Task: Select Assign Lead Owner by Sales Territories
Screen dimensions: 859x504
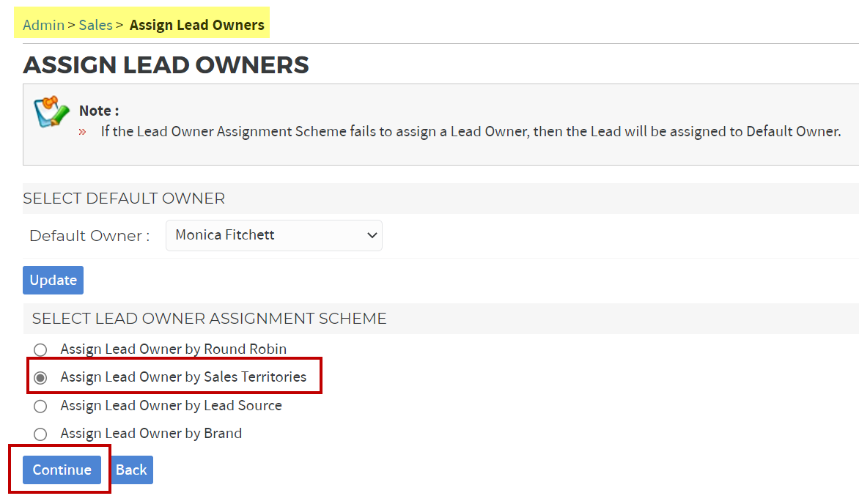Action: pos(40,378)
